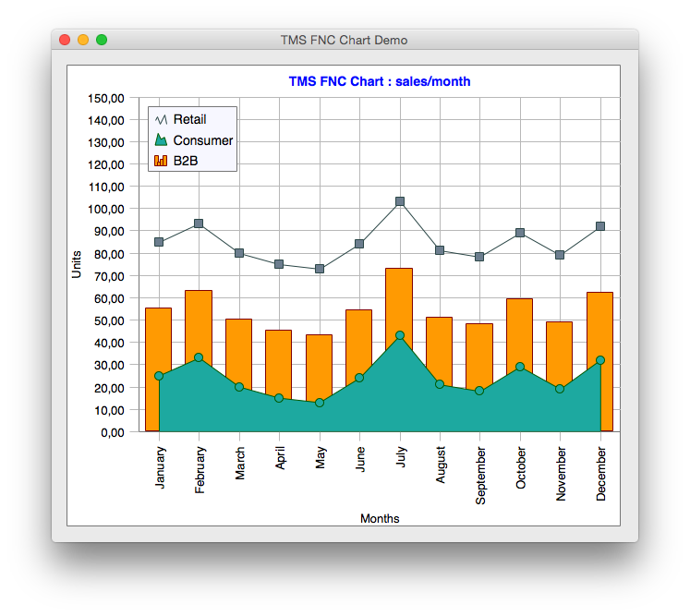
Task: Click the Consumer circle point for March
Action: (x=239, y=387)
